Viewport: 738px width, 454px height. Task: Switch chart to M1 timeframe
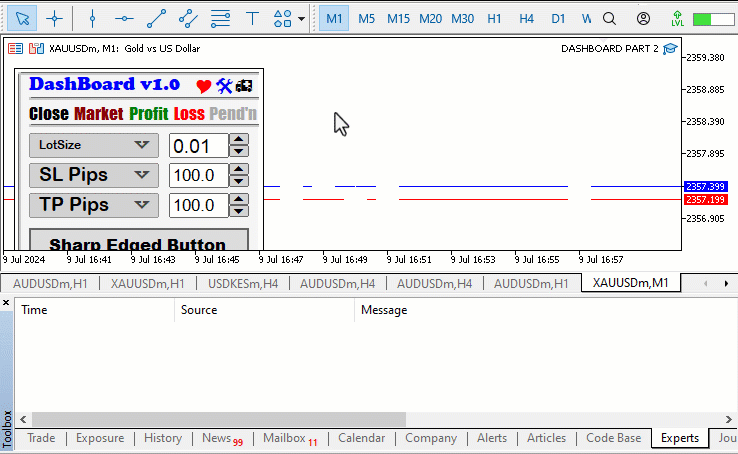coord(334,18)
